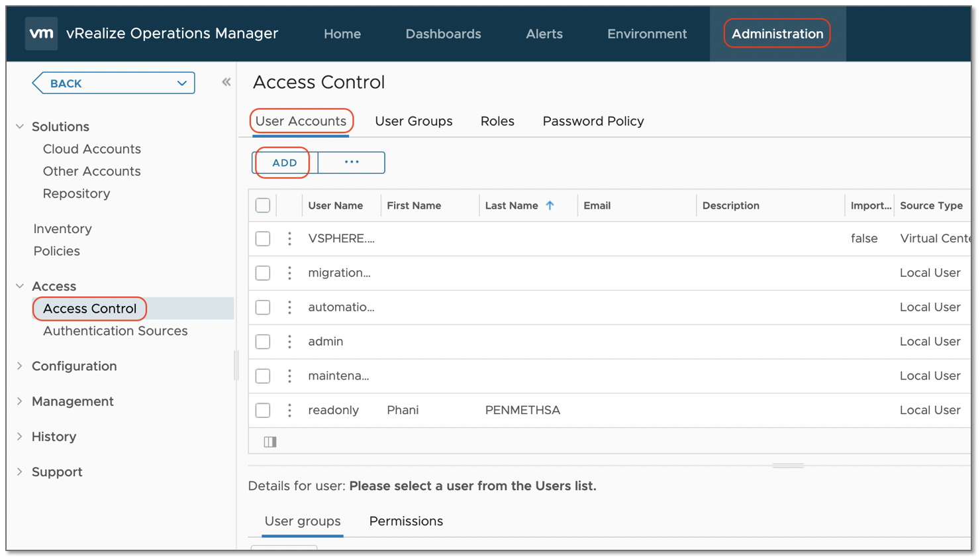Tick the select-all checkbox in the table header
The height and width of the screenshot is (559, 980).
pos(263,205)
